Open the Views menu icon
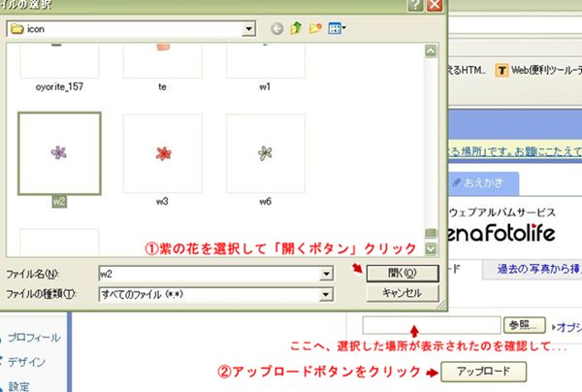This screenshot has height=392, width=582. 337,28
